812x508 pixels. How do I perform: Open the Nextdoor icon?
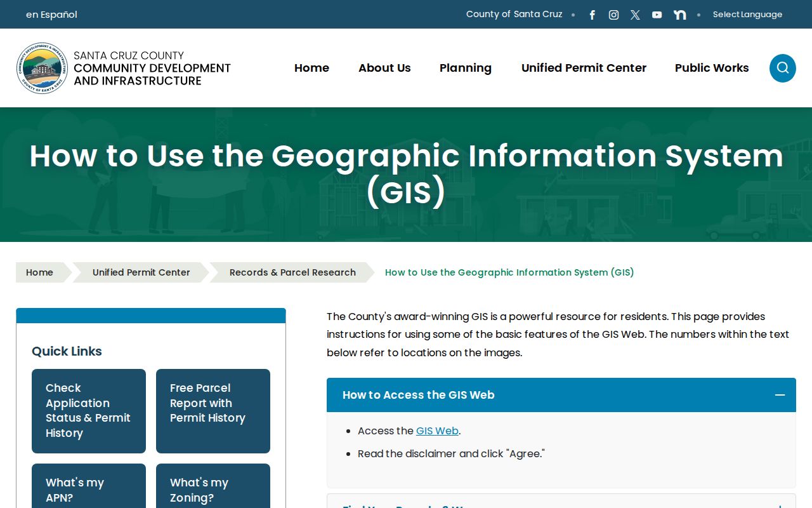point(679,15)
